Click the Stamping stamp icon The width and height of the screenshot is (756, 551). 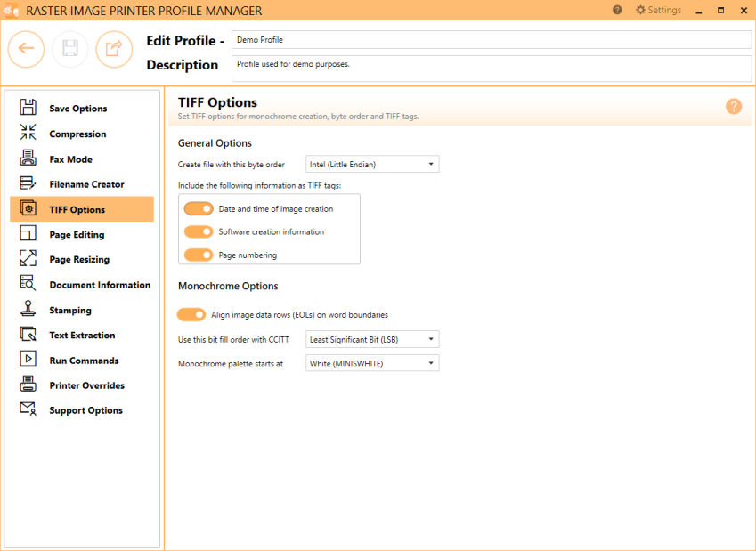[x=28, y=309]
